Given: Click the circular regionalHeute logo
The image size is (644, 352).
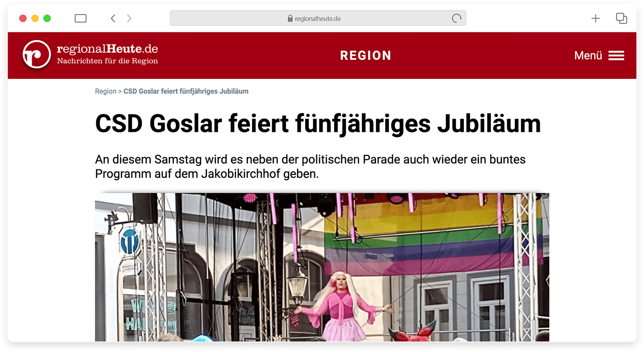Looking at the screenshot, I should click(x=37, y=54).
